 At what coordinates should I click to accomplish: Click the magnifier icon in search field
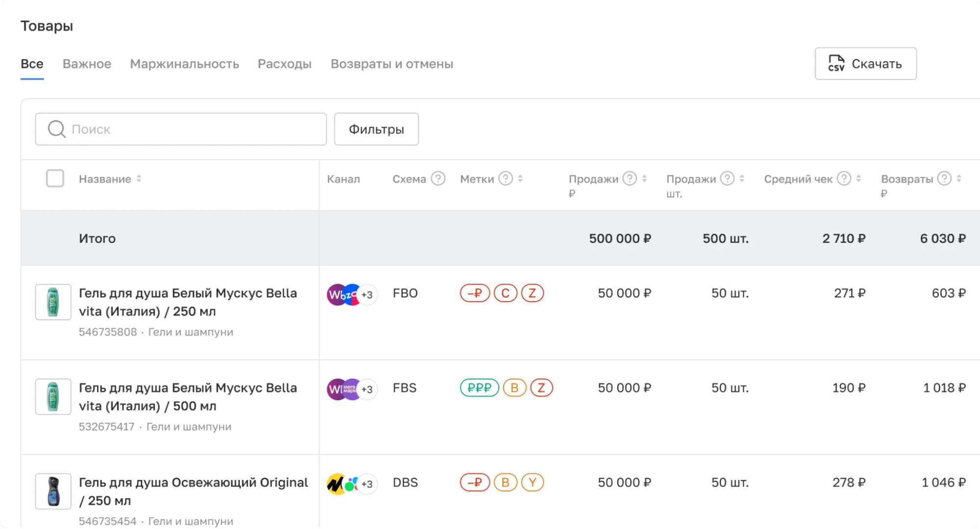[x=56, y=129]
